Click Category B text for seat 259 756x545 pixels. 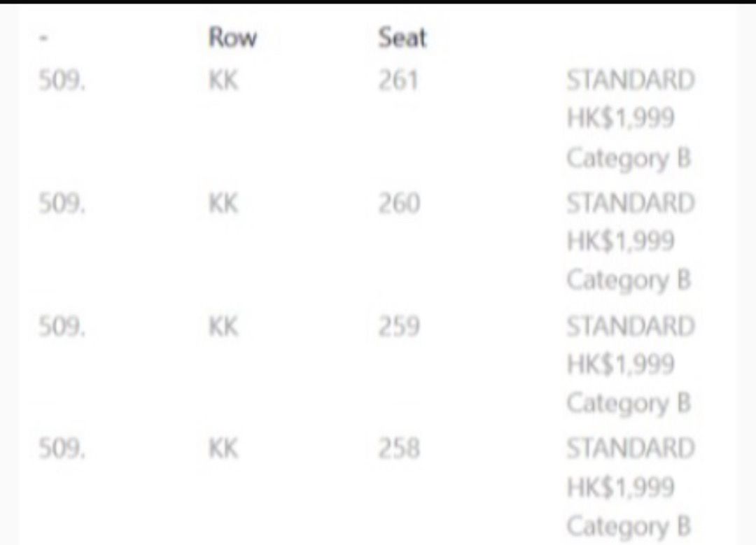[x=628, y=404]
